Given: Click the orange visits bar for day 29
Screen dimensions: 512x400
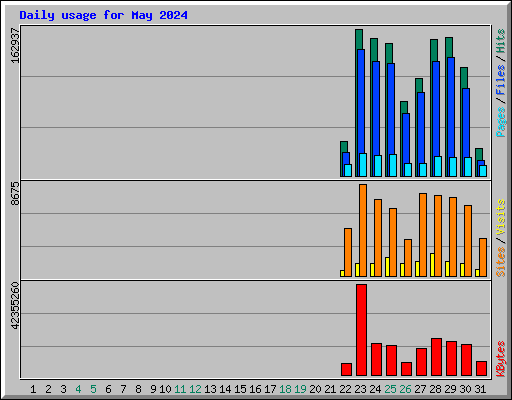Looking at the screenshot, I should [453, 237].
